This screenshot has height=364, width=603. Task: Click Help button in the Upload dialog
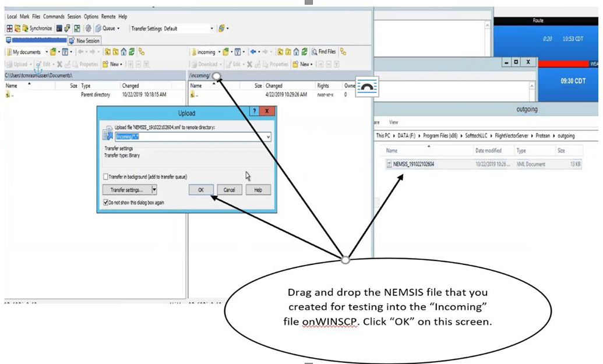(258, 190)
